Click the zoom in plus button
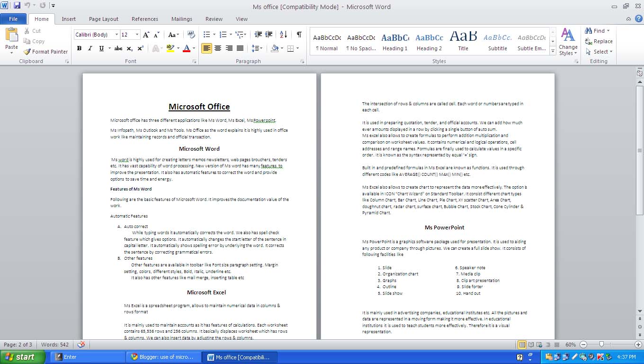This screenshot has width=644, height=364. [x=638, y=345]
